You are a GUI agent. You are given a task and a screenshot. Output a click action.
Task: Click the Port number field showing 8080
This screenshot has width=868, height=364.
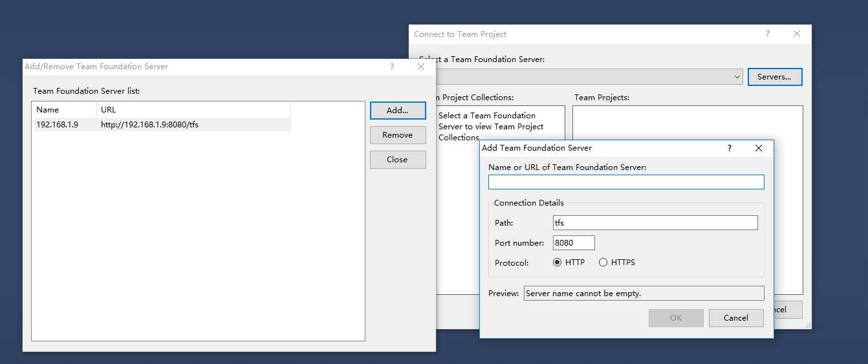coord(574,243)
